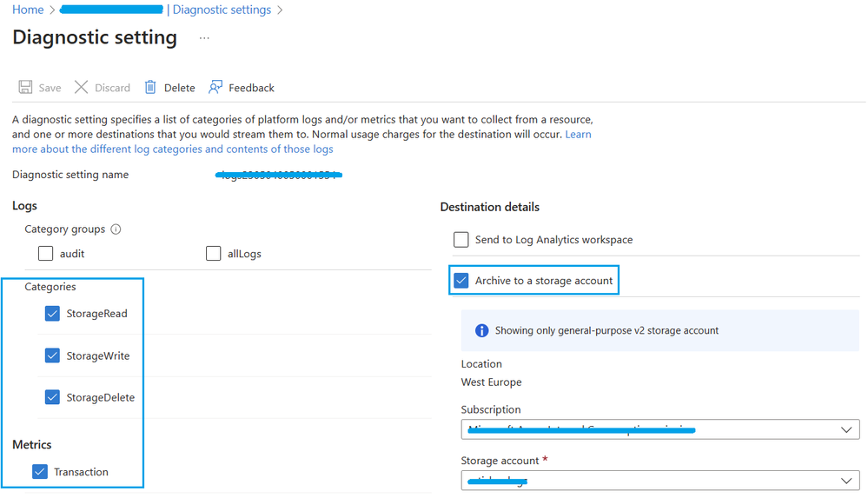Click the Save floppy disk icon
This screenshot has height=498, width=868.
[25, 87]
